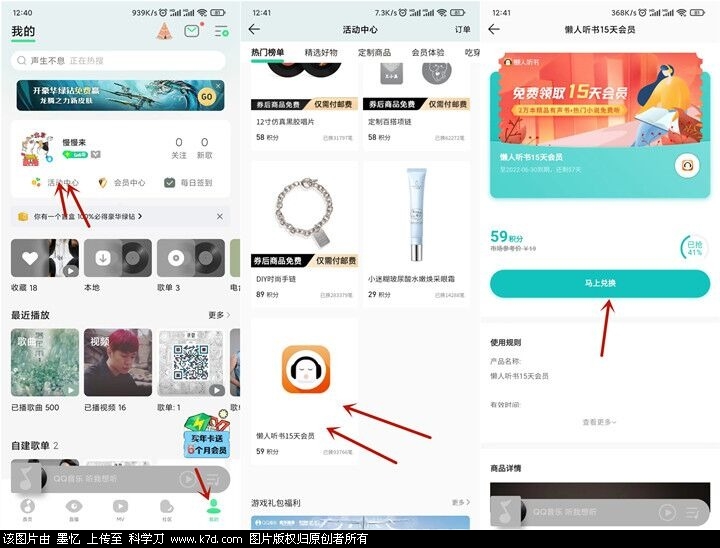Open 会员中心 member center
The height and width of the screenshot is (548, 720).
122,183
